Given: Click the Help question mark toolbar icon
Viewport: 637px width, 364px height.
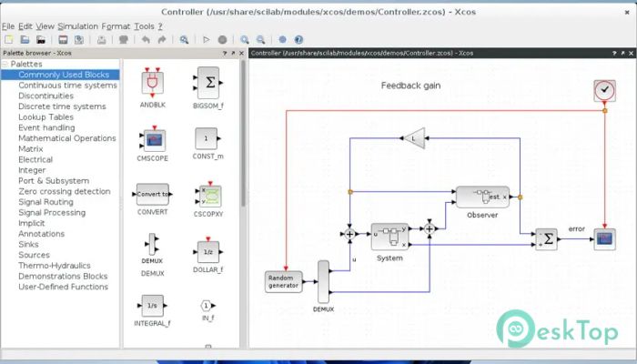Looking at the screenshot, I should pos(298,39).
